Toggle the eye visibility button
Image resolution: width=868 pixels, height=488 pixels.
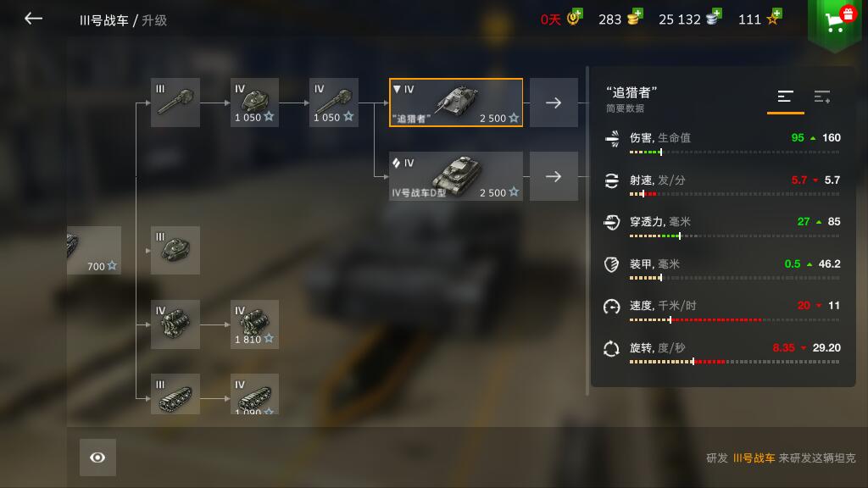97,457
